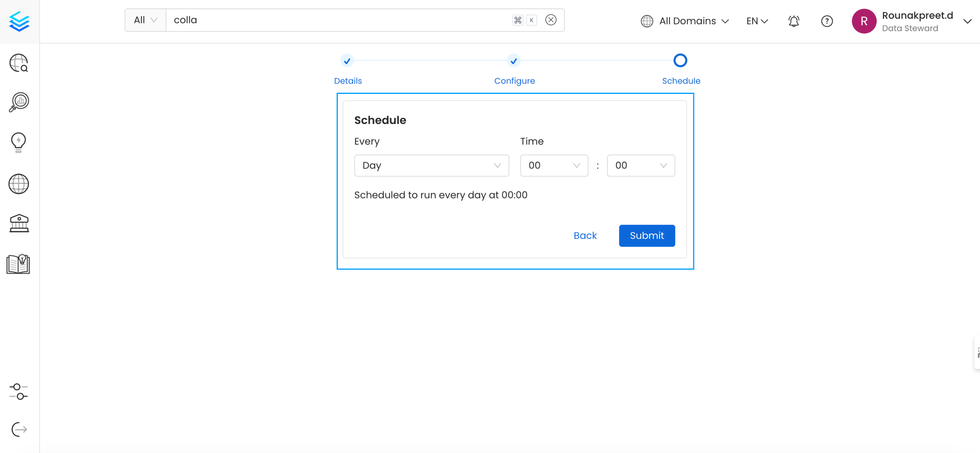The image size is (980, 453).
Task: Open the EN language dropdown
Action: point(756,21)
